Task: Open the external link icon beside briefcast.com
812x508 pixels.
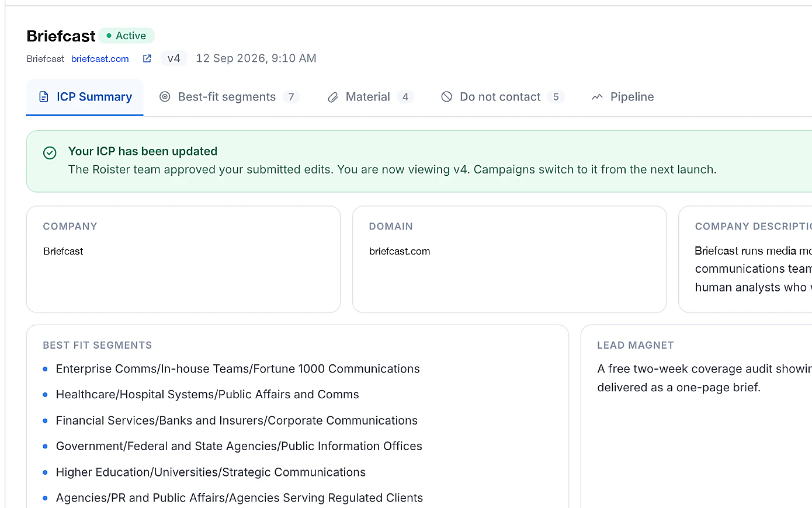Action: pyautogui.click(x=147, y=58)
